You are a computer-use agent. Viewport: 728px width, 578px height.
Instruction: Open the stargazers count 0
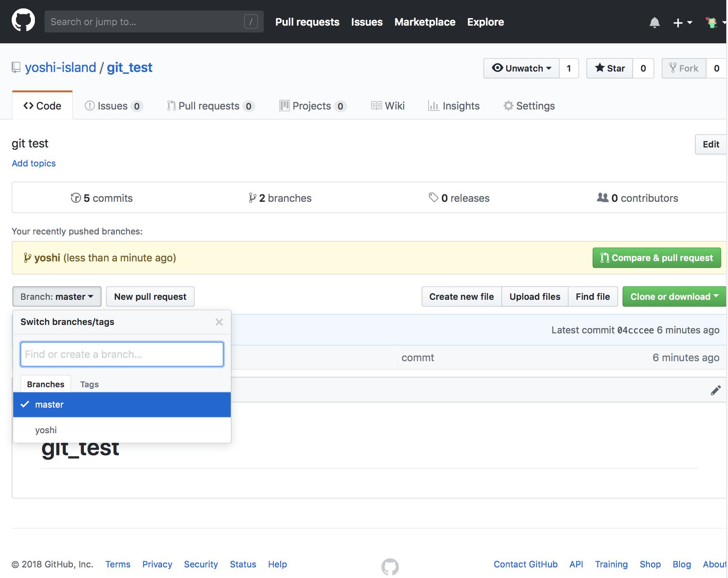coord(643,68)
